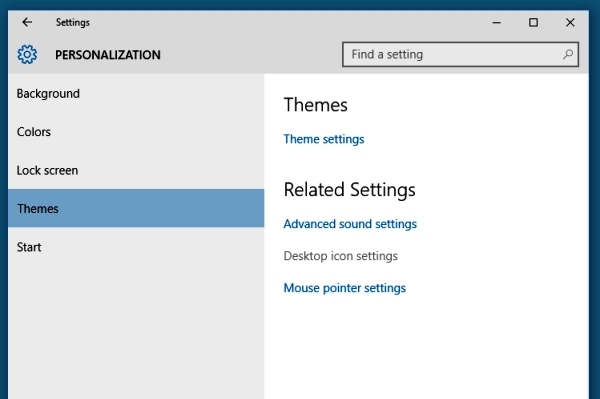Close the Settings window
600x399 pixels.
tap(570, 23)
